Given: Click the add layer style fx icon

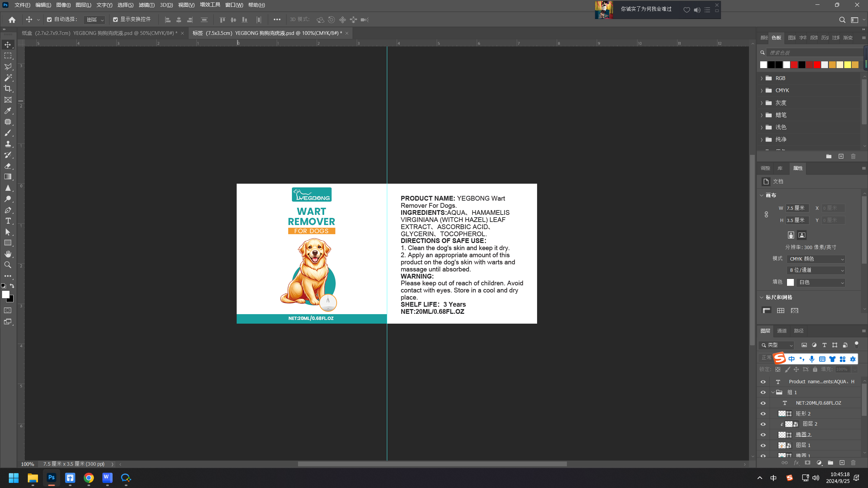Looking at the screenshot, I should click(x=796, y=463).
